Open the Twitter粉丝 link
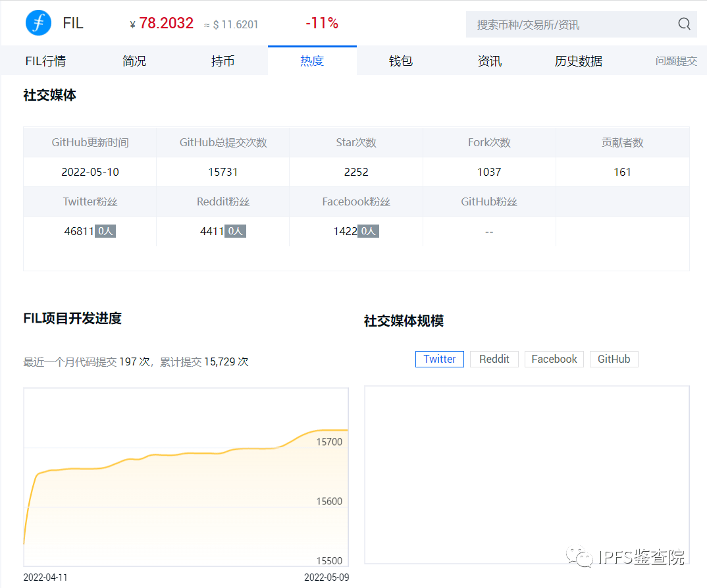 click(x=90, y=201)
